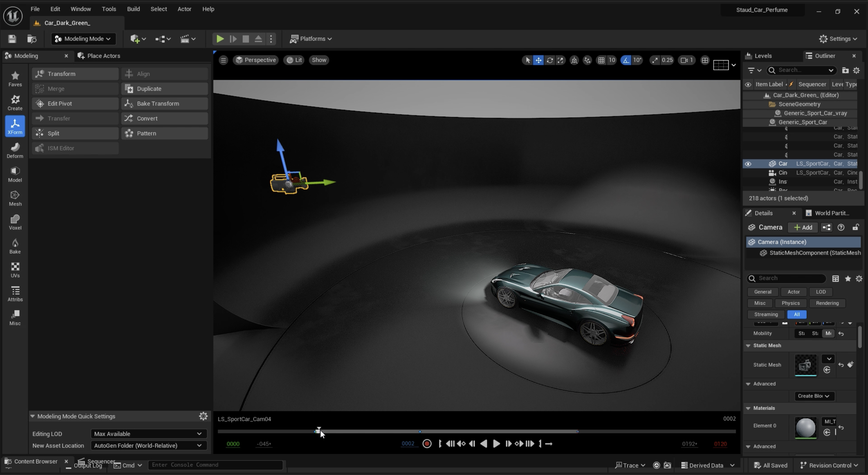Toggle favorites star in Details panel

coord(848,278)
